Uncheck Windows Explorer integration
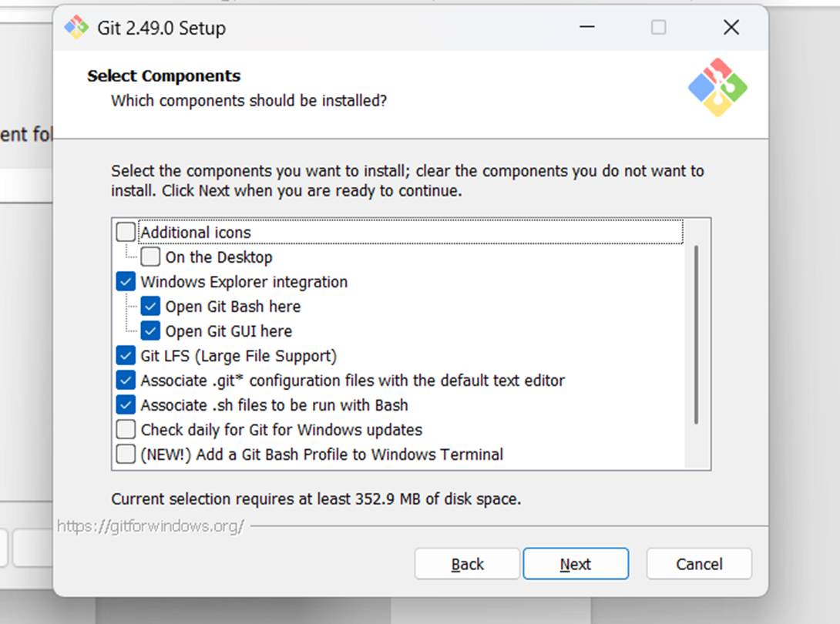840x624 pixels. [x=126, y=281]
